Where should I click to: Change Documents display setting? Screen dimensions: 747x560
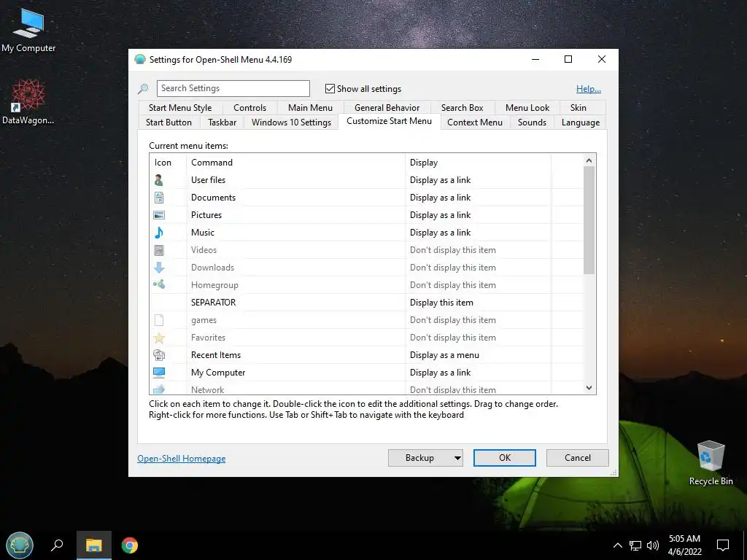pyautogui.click(x=440, y=198)
